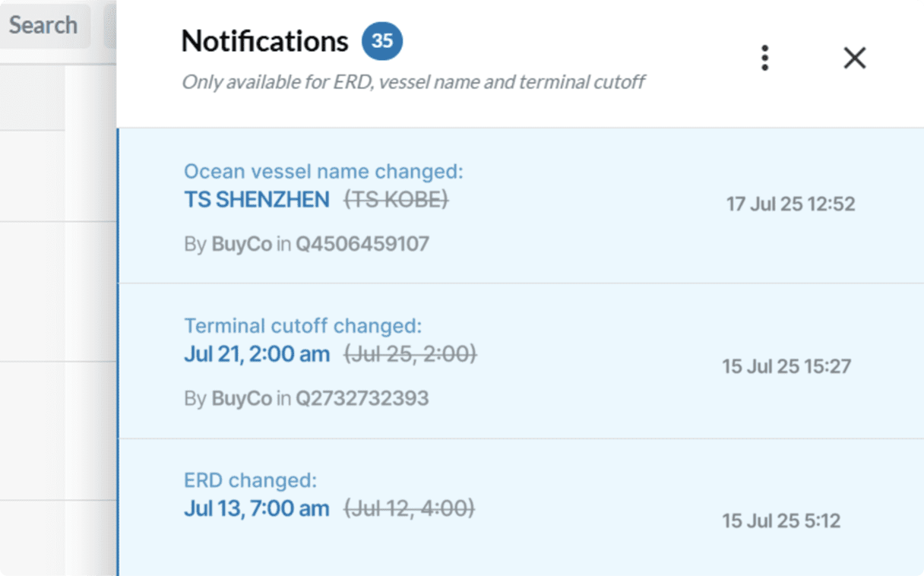
Task: Open the three-dot notifications options menu
Action: [x=764, y=58]
